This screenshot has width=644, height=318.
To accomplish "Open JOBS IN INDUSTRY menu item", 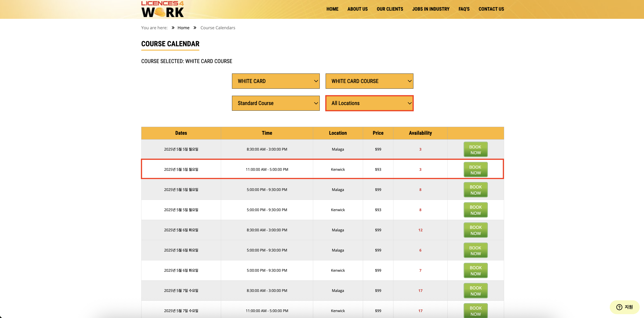I will (430, 9).
